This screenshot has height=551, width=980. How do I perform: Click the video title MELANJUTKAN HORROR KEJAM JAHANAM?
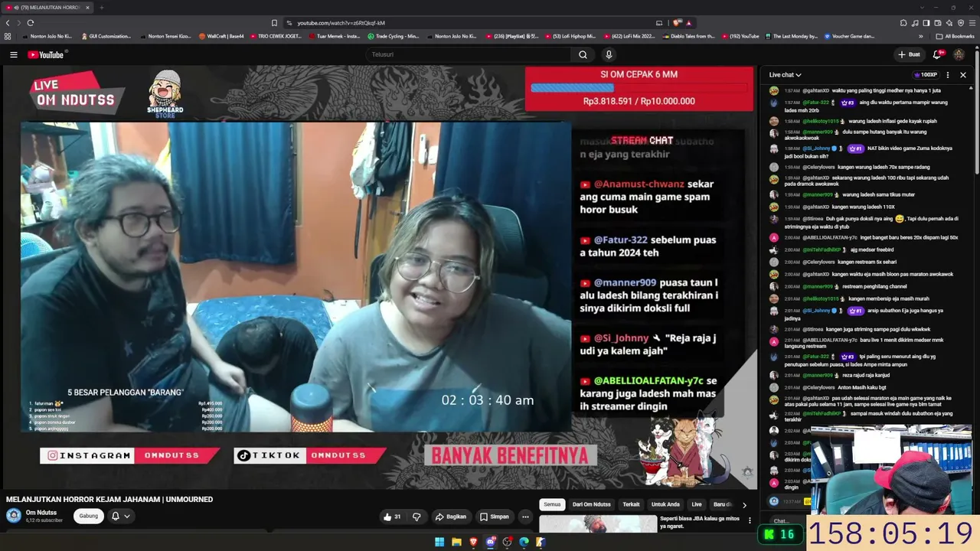pyautogui.click(x=109, y=499)
